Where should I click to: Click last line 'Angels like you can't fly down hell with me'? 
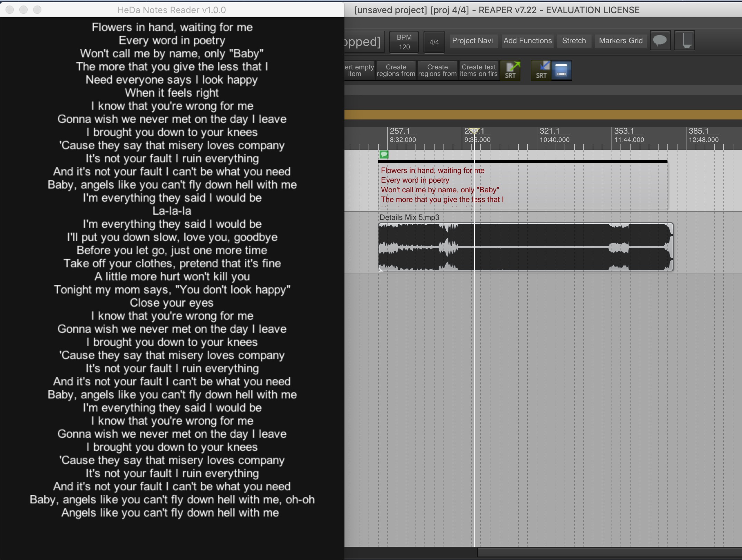pos(170,513)
